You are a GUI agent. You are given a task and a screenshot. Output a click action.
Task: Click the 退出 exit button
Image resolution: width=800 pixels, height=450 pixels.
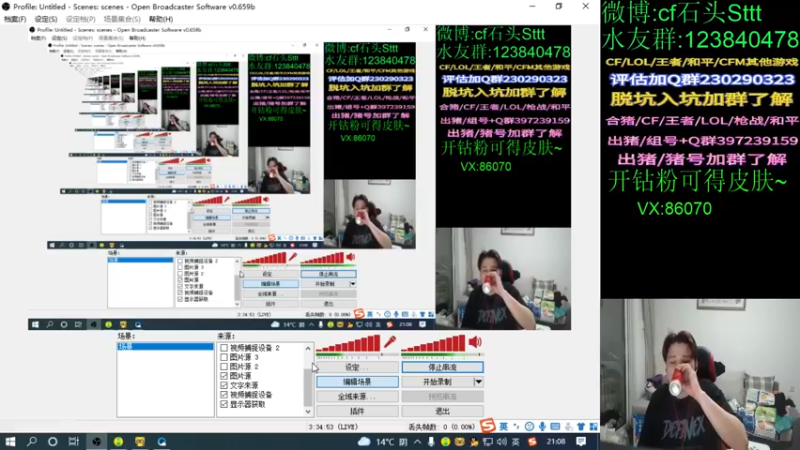click(442, 411)
